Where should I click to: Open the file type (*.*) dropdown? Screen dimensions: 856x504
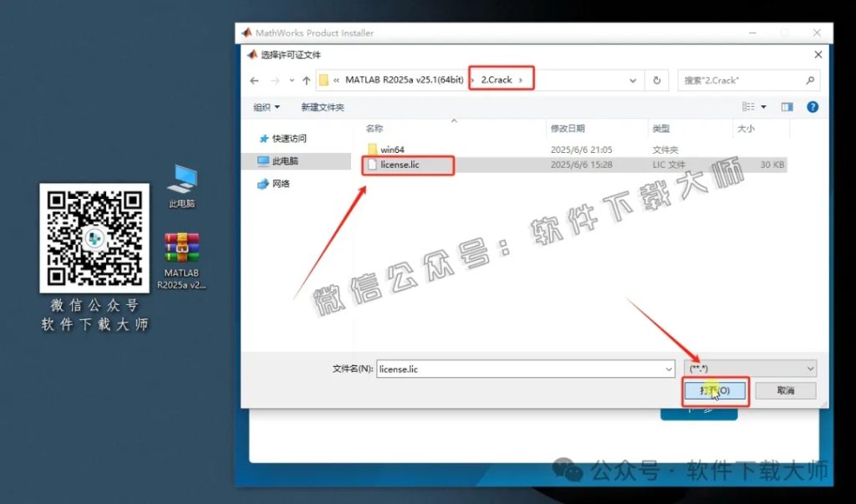(748, 368)
